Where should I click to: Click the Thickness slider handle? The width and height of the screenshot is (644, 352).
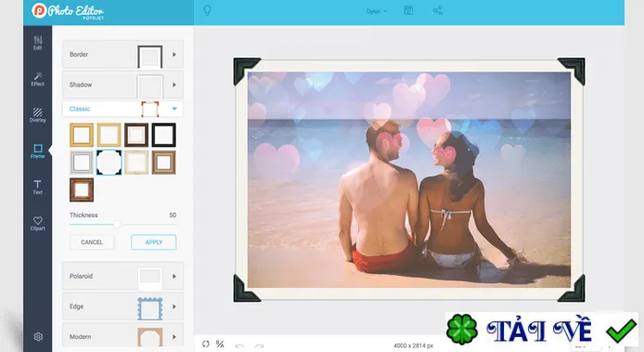[x=117, y=224]
